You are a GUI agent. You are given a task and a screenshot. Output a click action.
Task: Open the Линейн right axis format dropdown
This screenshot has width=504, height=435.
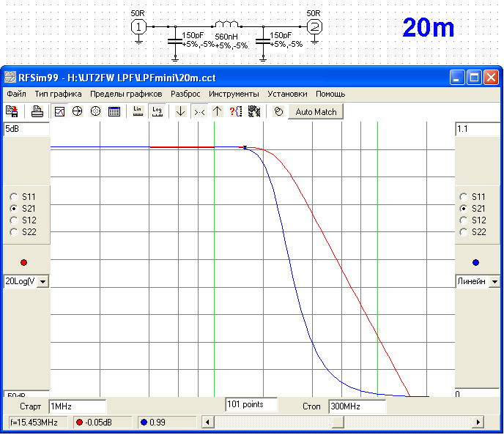(494, 282)
